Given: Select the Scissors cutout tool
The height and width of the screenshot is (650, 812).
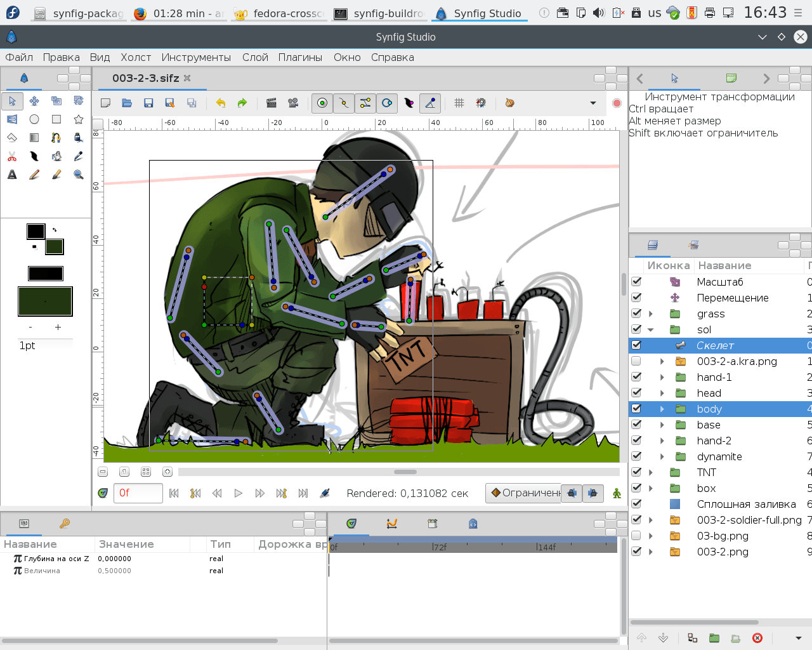Looking at the screenshot, I should pos(12,156).
